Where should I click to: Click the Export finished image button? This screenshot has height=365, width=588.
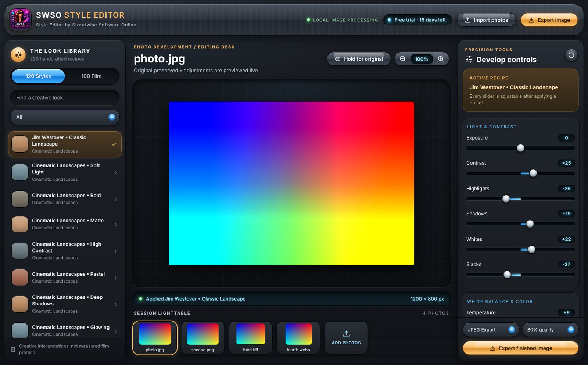tap(520, 348)
